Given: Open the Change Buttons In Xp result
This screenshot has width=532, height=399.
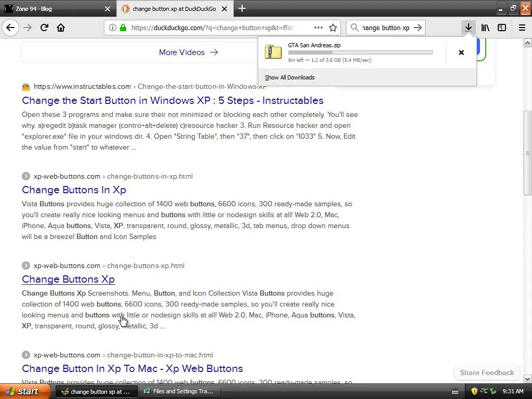Looking at the screenshot, I should [74, 190].
